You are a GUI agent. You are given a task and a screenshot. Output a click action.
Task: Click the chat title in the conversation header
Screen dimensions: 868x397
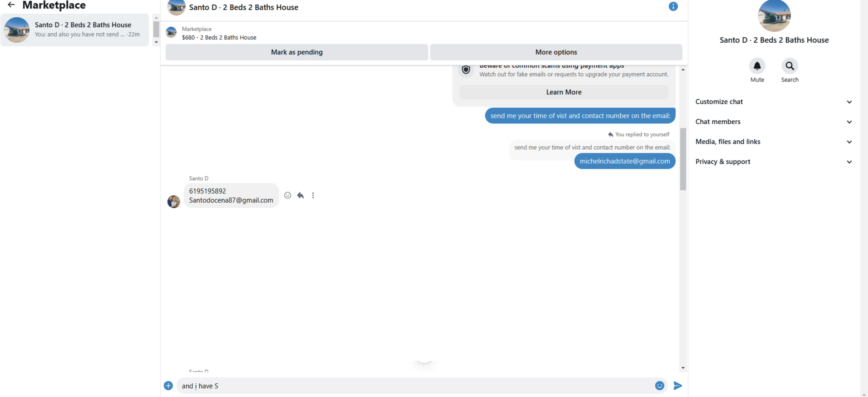243,7
